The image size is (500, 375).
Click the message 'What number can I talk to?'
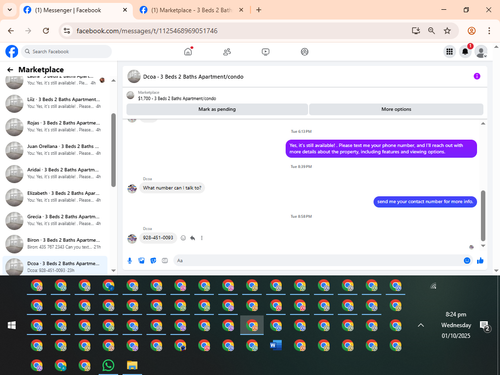tap(172, 188)
